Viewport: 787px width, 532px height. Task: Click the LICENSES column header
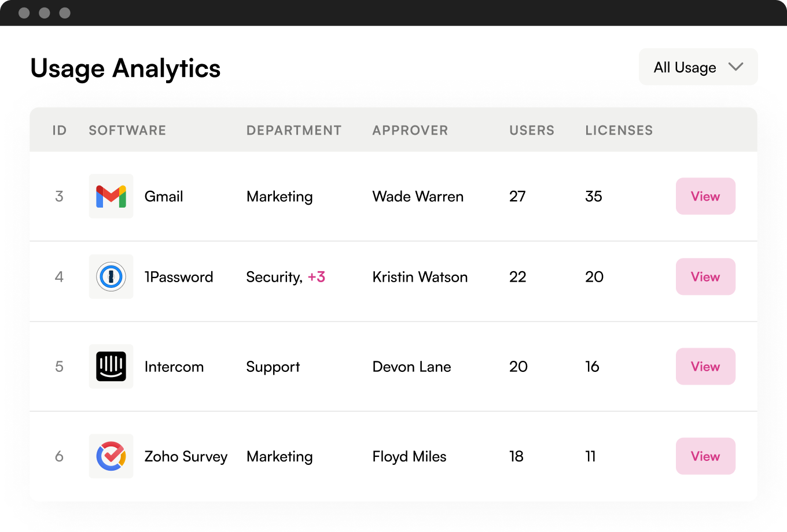click(619, 131)
